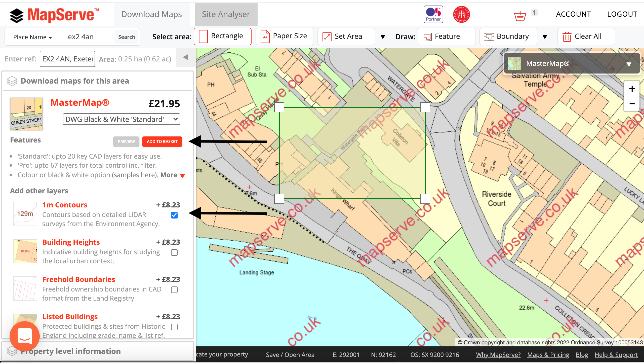This screenshot has width=644, height=363.
Task: Click the MasterMap® product title
Action: point(80,103)
